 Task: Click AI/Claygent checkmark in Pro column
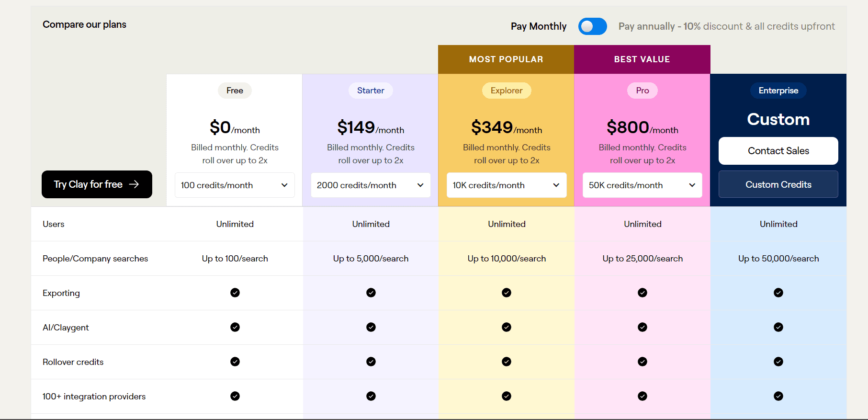[643, 327]
